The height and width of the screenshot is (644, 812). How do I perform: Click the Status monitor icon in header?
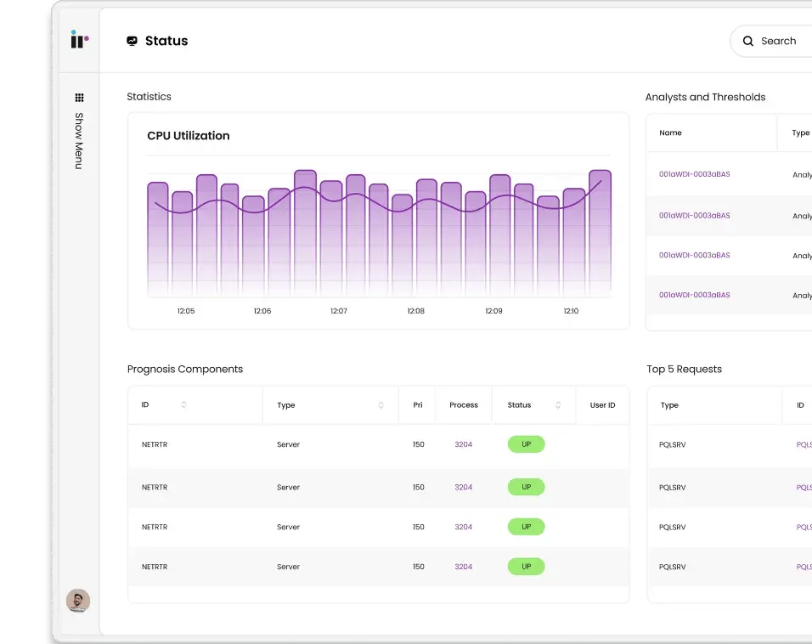(x=132, y=41)
